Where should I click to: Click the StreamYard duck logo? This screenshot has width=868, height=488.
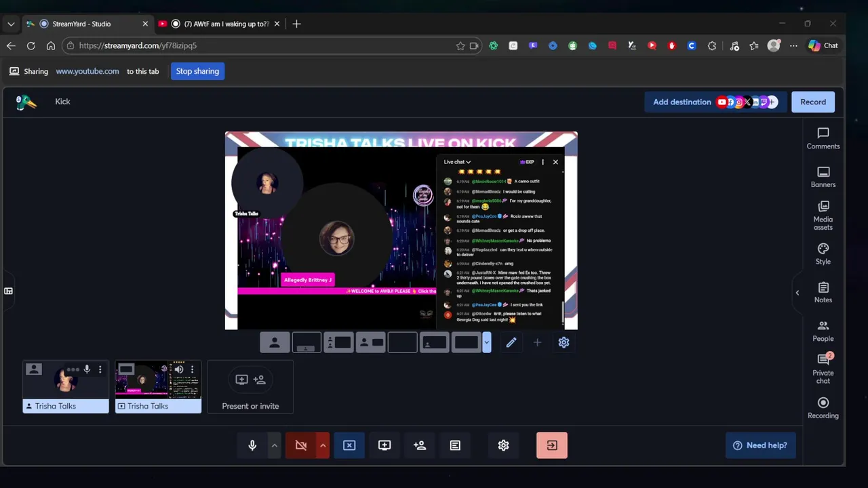pyautogui.click(x=26, y=102)
